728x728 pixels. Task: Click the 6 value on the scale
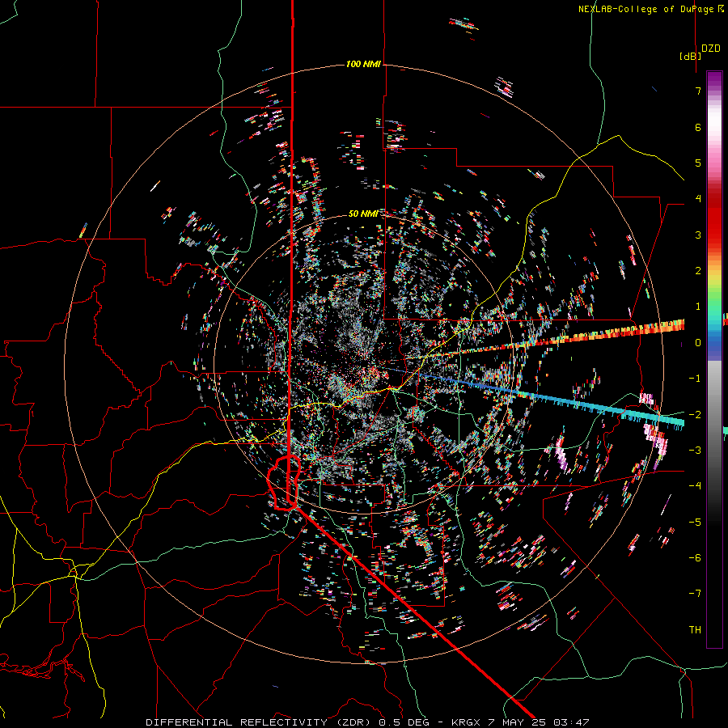click(698, 127)
